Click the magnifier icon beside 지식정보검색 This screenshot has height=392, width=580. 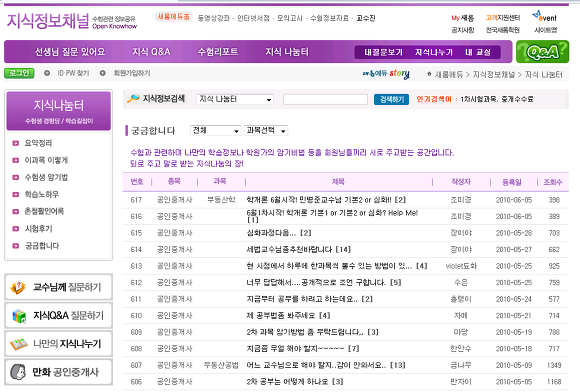tap(133, 98)
